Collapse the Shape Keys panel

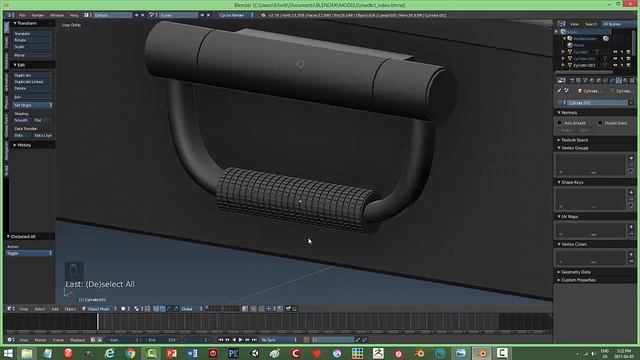pyautogui.click(x=572, y=182)
